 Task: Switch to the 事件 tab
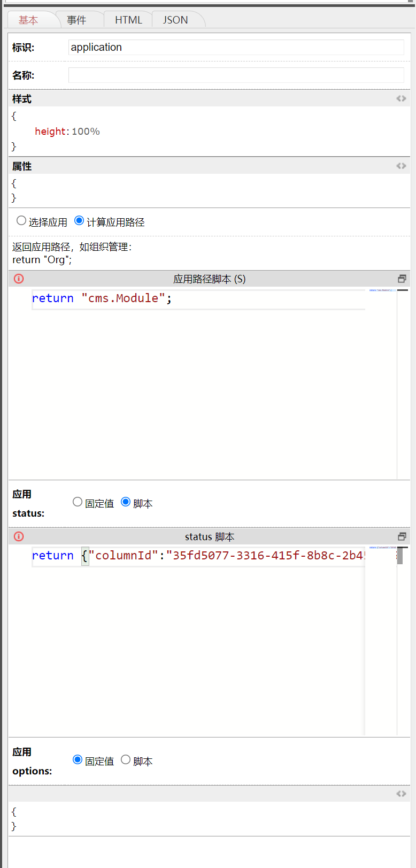tap(76, 20)
